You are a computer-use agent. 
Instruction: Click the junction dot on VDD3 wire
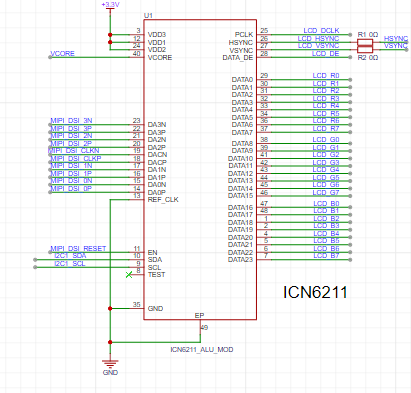point(110,35)
